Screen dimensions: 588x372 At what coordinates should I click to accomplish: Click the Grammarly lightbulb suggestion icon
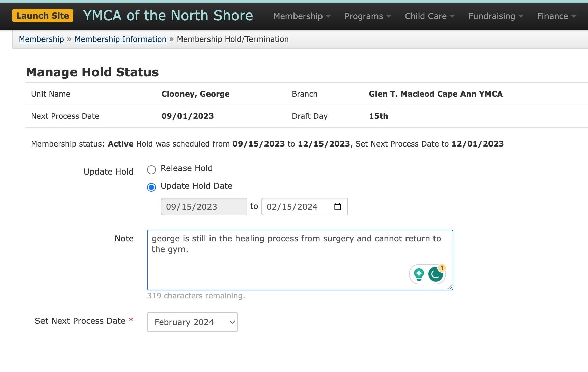(x=419, y=274)
